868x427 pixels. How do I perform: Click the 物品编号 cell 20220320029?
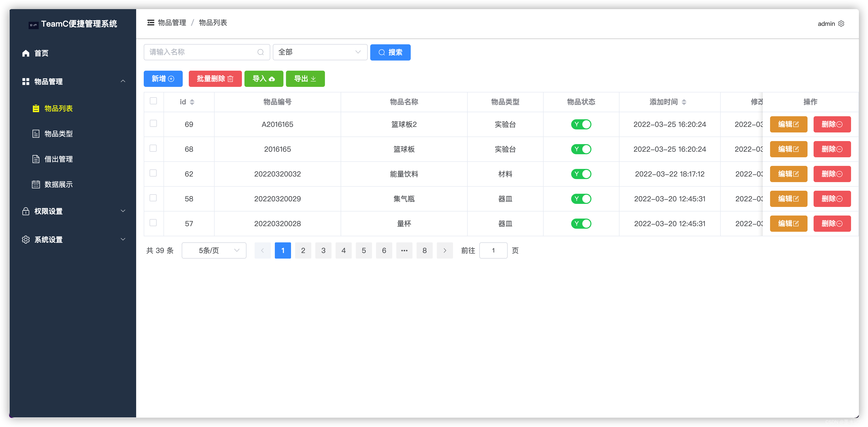[x=277, y=199]
